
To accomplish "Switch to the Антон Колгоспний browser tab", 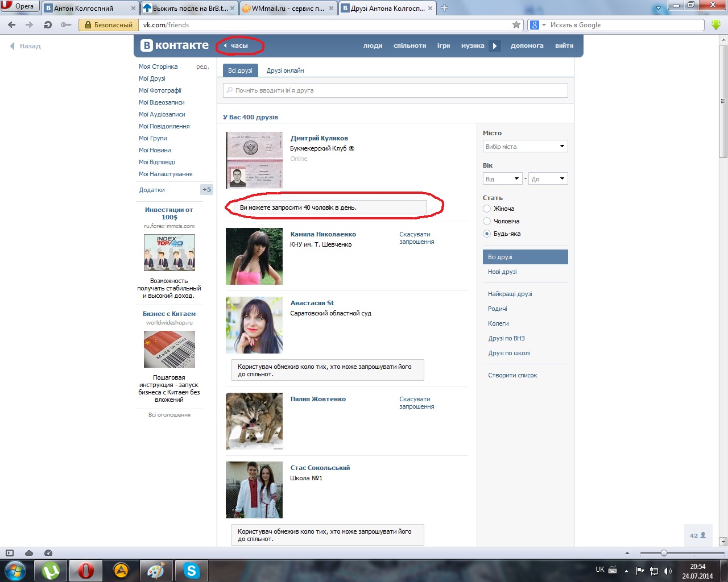I will click(91, 8).
